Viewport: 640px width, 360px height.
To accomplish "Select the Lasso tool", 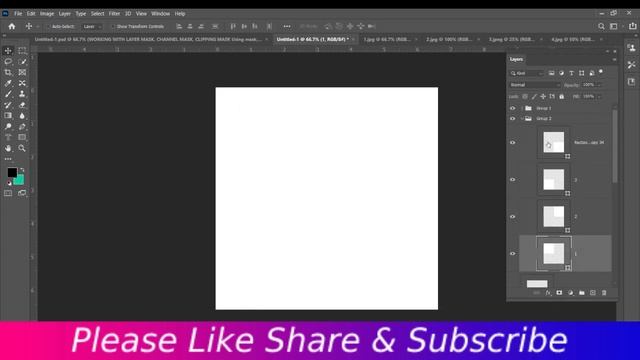I will [x=8, y=62].
